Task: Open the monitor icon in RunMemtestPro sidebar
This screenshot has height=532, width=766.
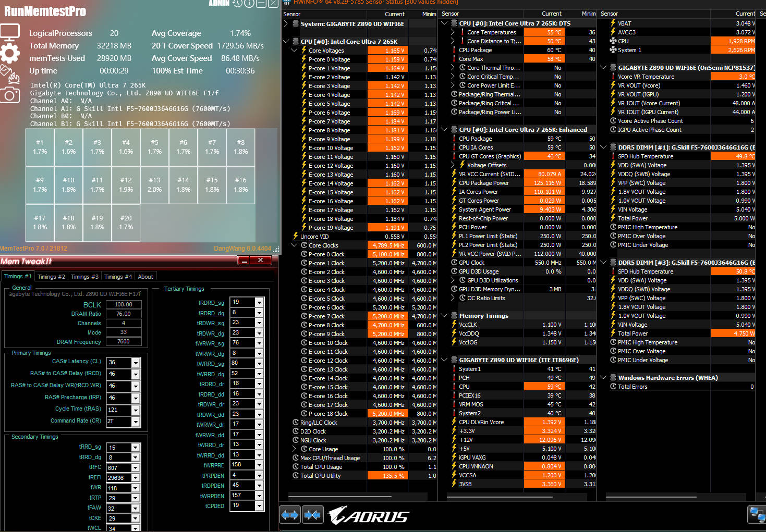Action: coord(10,32)
